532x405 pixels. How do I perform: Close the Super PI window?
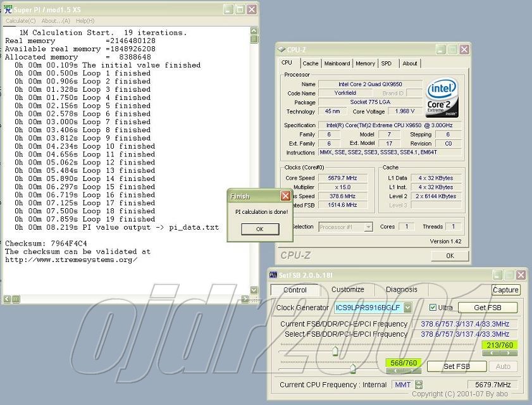[x=251, y=9]
